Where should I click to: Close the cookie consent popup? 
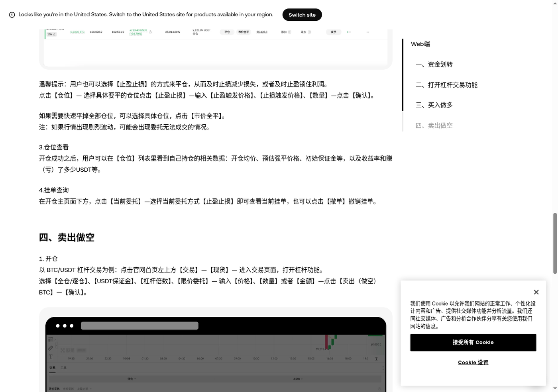(x=536, y=292)
